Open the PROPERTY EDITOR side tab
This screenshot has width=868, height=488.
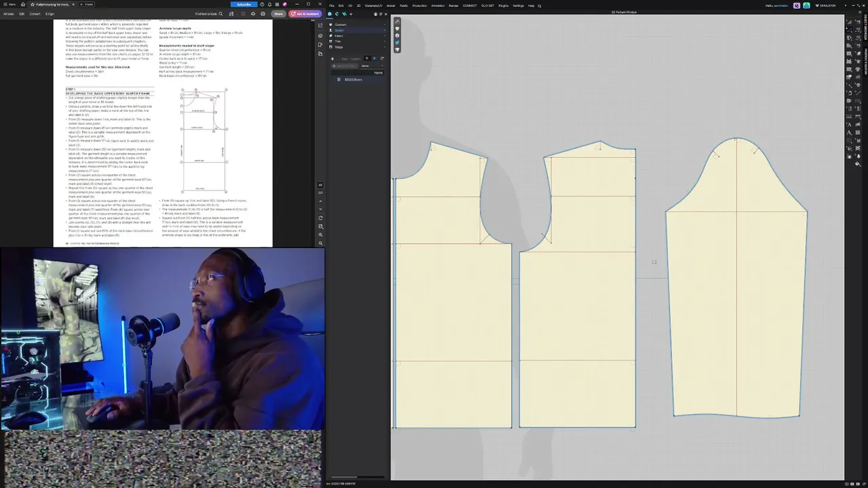865,60
